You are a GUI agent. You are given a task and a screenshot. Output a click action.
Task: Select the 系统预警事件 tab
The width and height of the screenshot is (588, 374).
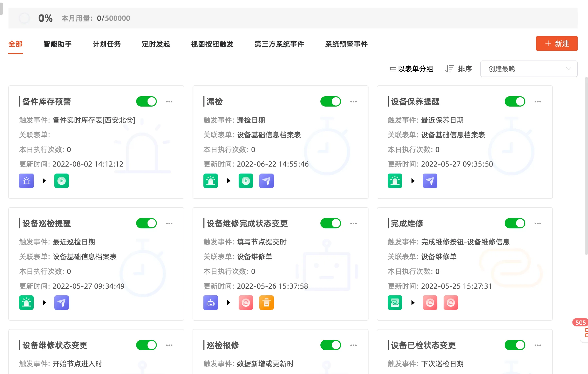(346, 44)
